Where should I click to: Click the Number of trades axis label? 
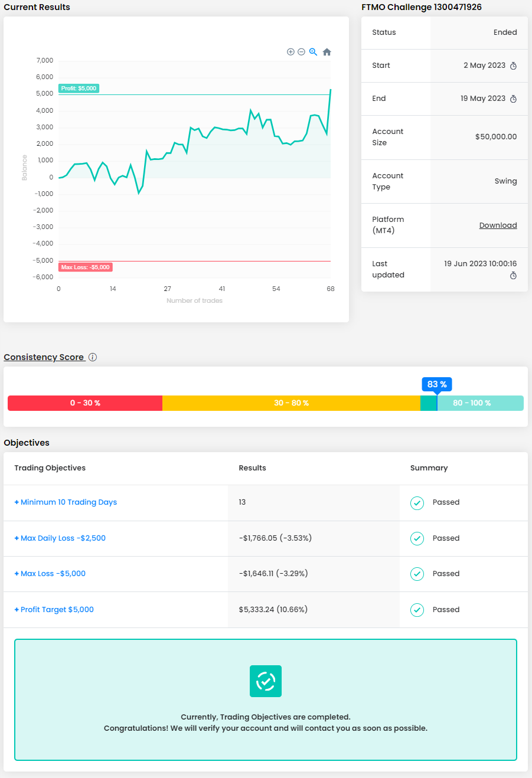194,300
